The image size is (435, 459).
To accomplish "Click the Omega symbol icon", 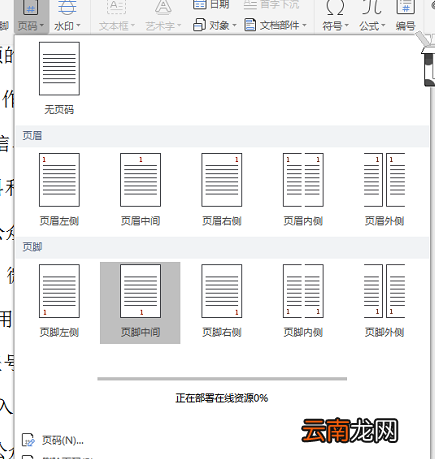I will (x=335, y=7).
